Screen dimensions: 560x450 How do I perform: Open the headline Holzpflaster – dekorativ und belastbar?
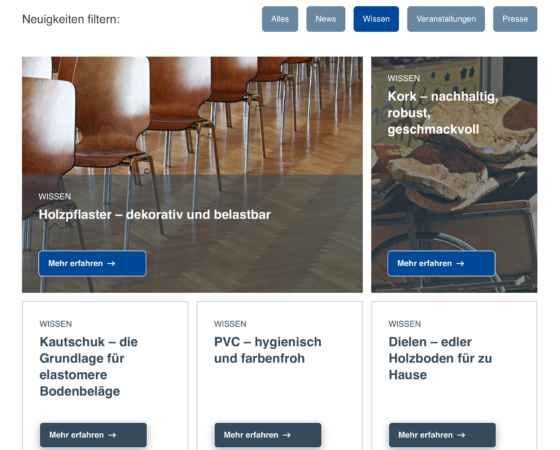(155, 215)
